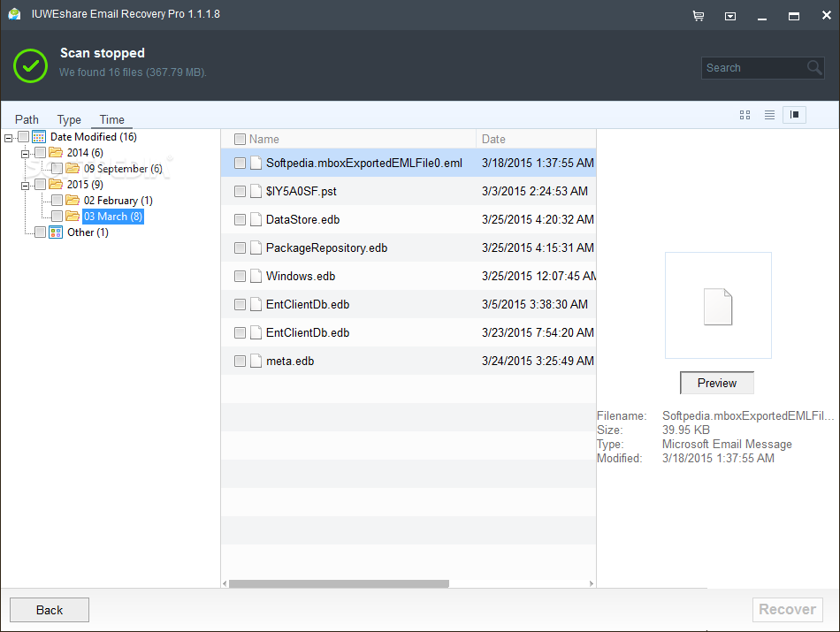Switch to preview pane view

795,115
